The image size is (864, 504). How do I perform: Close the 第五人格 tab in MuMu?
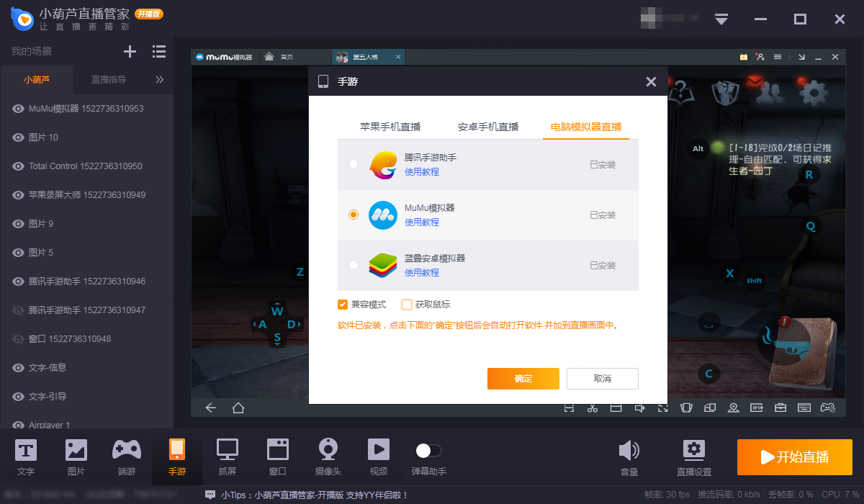click(397, 57)
